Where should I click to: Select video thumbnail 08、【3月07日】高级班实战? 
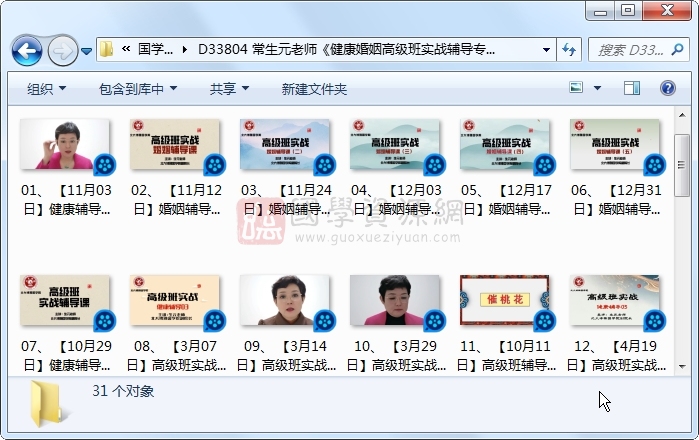click(x=176, y=301)
